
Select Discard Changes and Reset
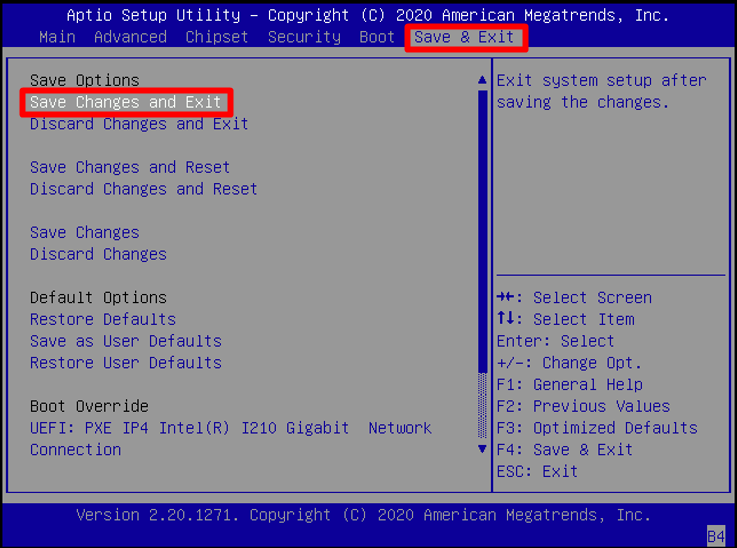pos(143,188)
